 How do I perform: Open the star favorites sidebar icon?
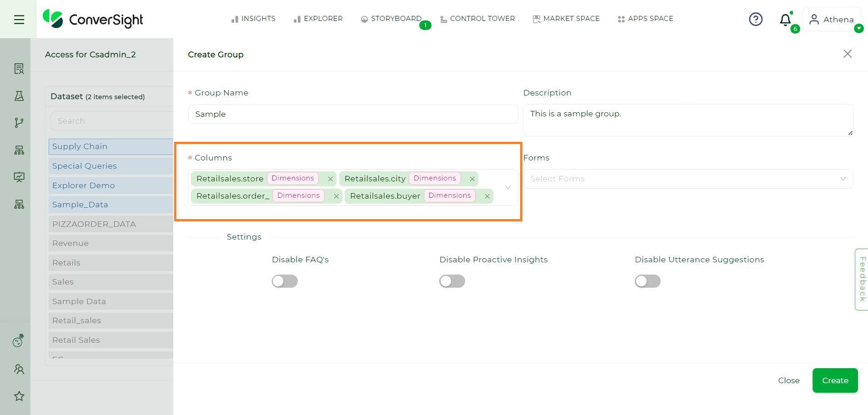[x=19, y=396]
